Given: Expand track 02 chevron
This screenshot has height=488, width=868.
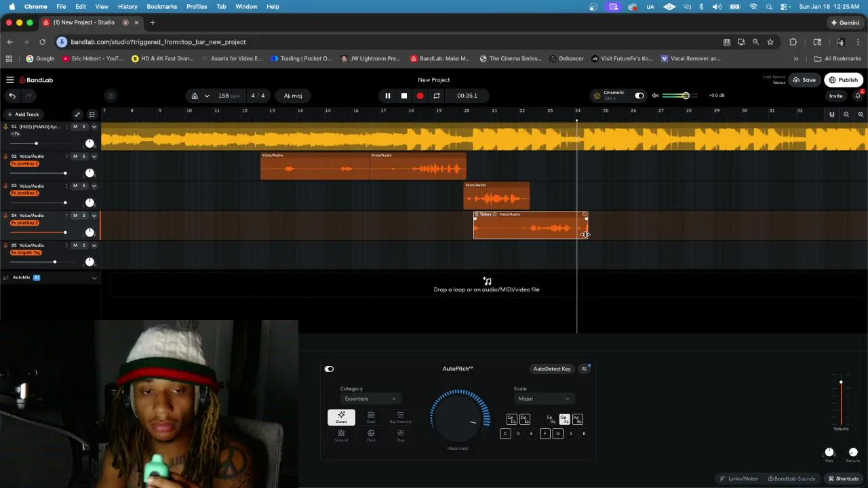Looking at the screenshot, I should [94, 157].
